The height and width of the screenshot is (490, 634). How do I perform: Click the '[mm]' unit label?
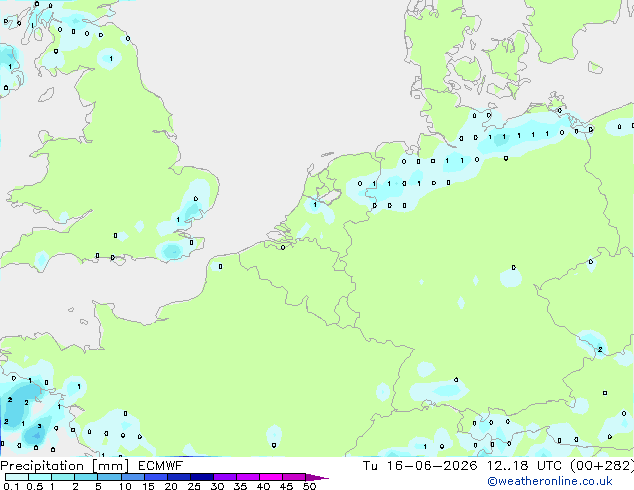click(110, 466)
